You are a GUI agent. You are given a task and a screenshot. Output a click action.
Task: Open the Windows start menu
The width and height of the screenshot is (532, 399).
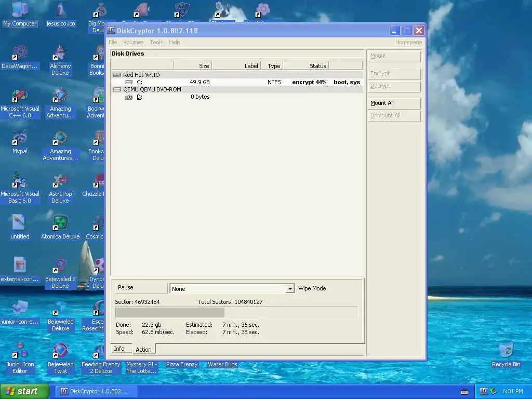pos(25,391)
